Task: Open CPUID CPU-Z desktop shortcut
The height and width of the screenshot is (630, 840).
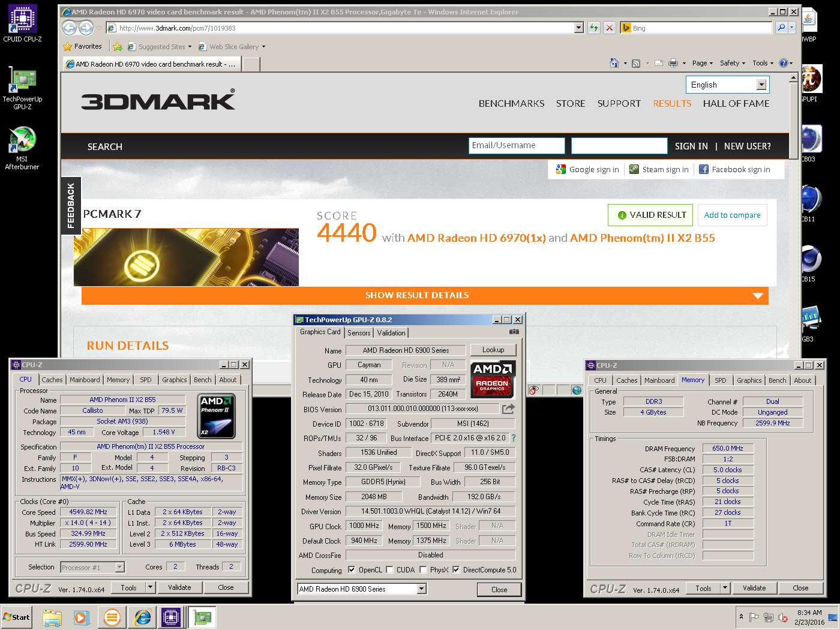Action: click(x=22, y=24)
